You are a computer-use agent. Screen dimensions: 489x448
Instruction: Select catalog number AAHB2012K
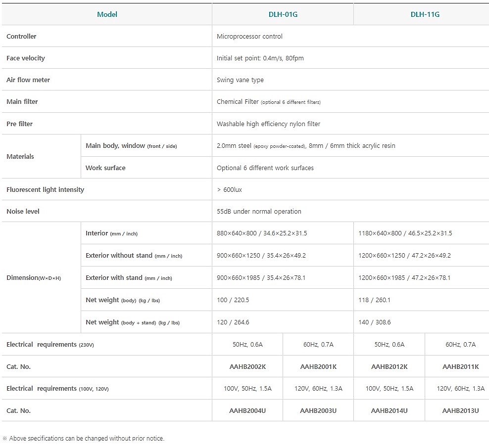389,366
